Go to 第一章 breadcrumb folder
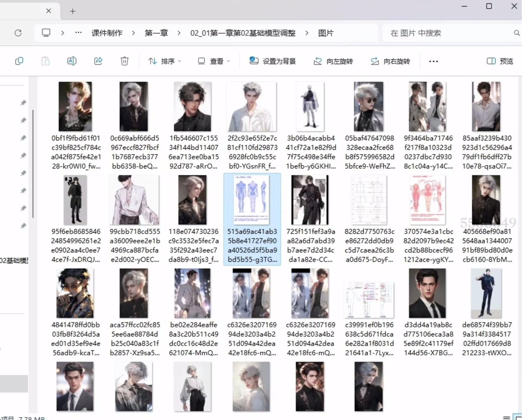This screenshot has height=420, width=522. tap(156, 33)
